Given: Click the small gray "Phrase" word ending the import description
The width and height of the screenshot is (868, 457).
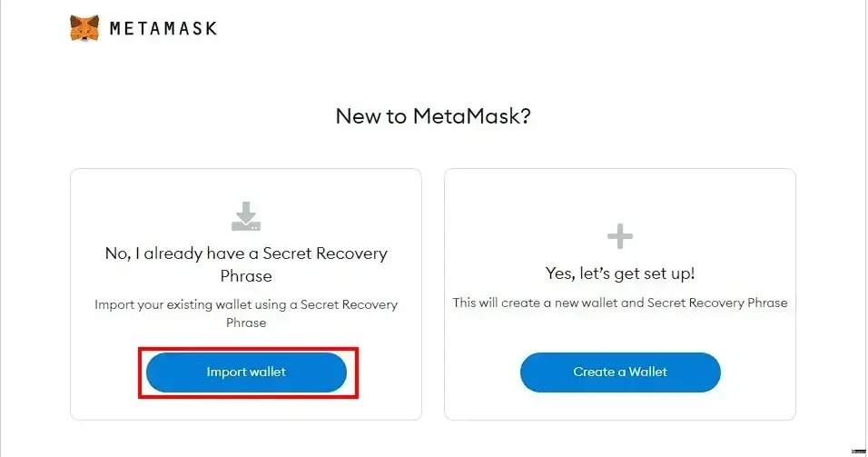Looking at the screenshot, I should pyautogui.click(x=246, y=323).
